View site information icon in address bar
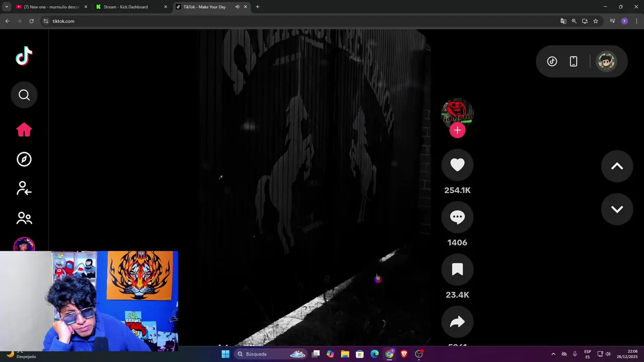This screenshot has height=362, width=644. 46,21
